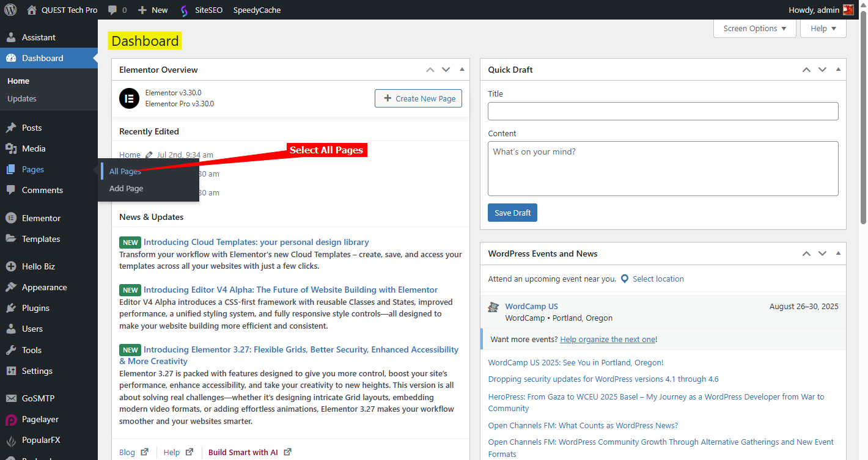The width and height of the screenshot is (868, 460).
Task: Click the Tools wrench icon in the sidebar
Action: (x=10, y=350)
